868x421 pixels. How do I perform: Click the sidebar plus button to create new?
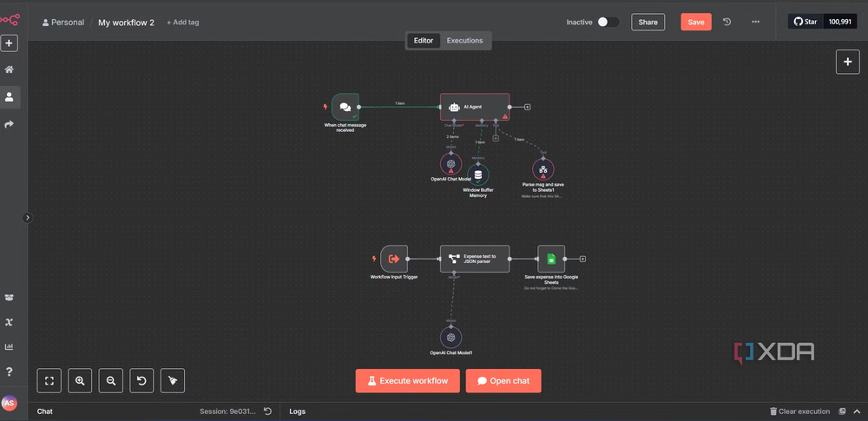(9, 43)
